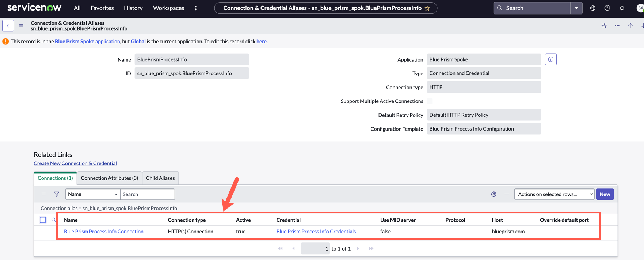Click the blueprism.com host cell
644x260 pixels.
(508, 232)
